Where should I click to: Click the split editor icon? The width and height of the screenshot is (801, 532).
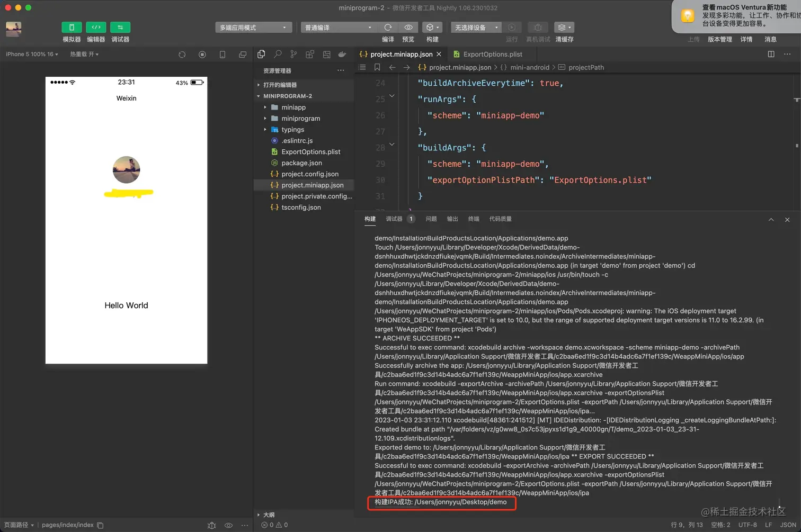tap(771, 54)
